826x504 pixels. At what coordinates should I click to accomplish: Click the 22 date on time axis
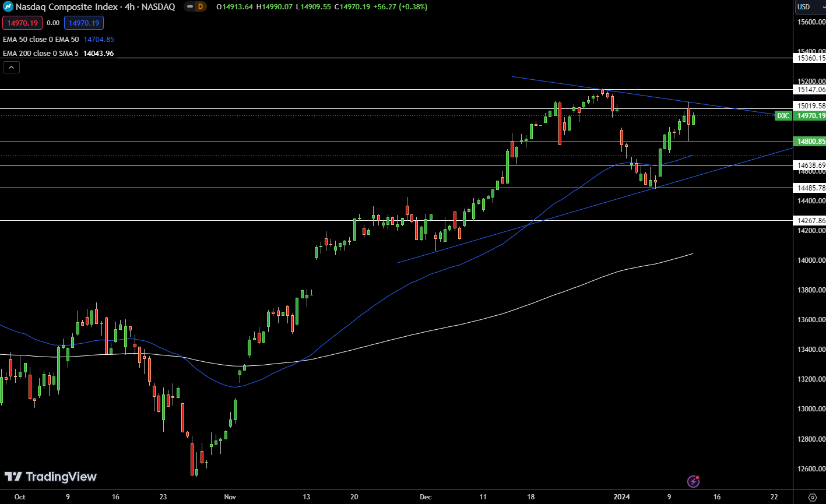click(774, 497)
